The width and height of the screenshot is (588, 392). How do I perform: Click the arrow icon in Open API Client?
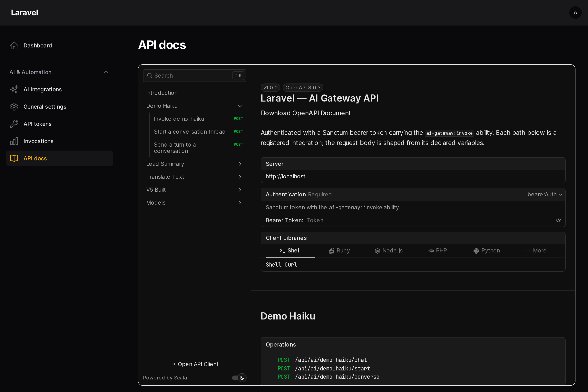coord(173,364)
